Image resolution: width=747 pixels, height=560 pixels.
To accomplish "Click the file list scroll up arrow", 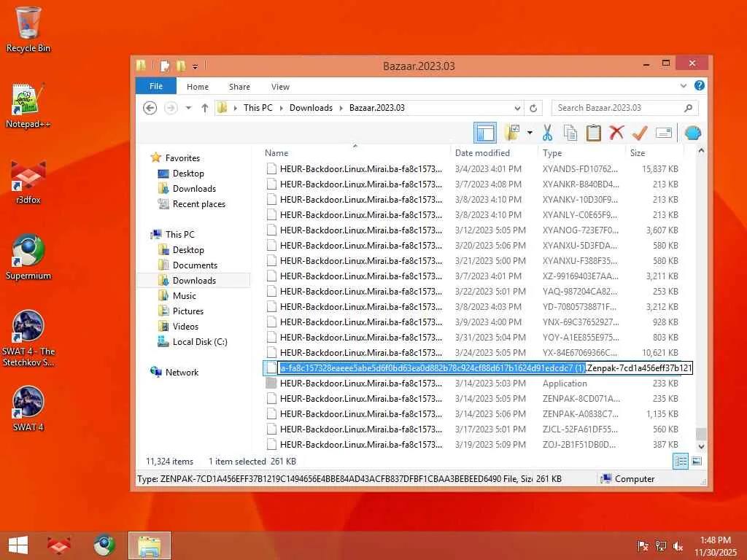I will click(x=701, y=151).
